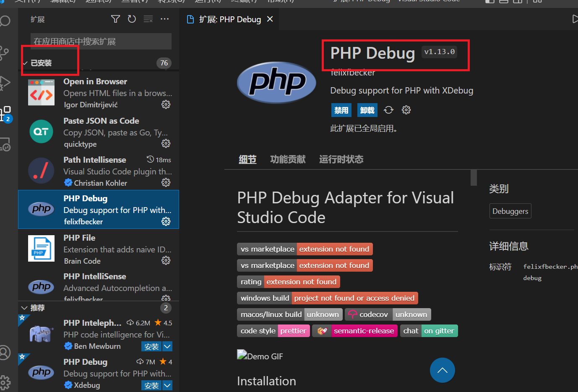Open Source Control view icon
This screenshot has height=392, width=578.
click(4, 52)
